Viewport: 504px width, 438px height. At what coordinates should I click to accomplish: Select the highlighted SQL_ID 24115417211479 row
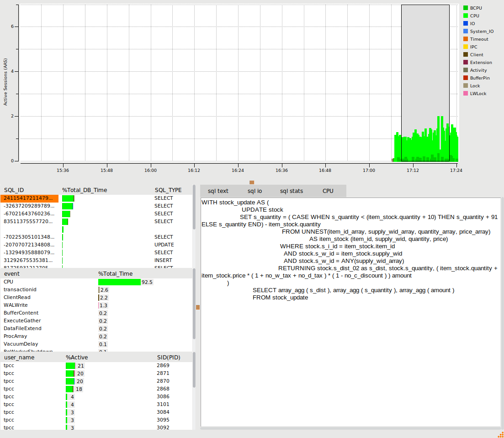tap(29, 198)
